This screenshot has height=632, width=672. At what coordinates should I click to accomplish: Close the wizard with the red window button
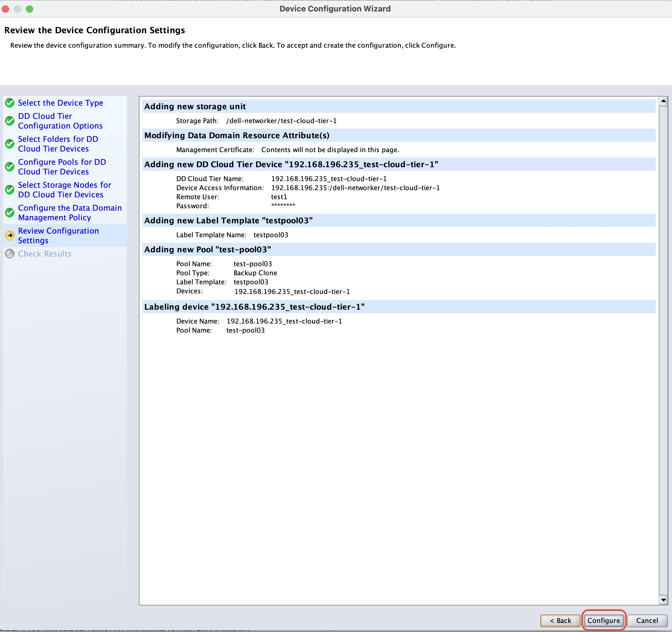[5, 9]
